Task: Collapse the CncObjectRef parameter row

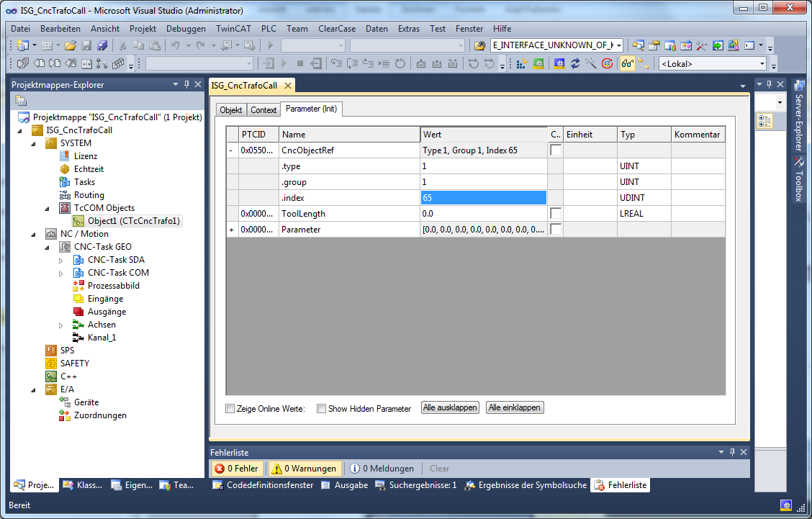Action: [230, 150]
